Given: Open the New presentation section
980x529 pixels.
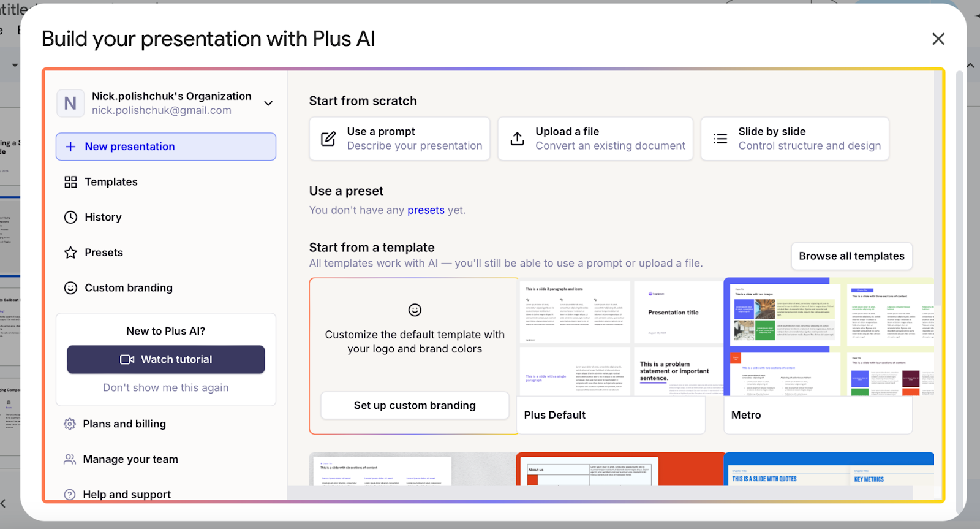Looking at the screenshot, I should click(x=166, y=147).
